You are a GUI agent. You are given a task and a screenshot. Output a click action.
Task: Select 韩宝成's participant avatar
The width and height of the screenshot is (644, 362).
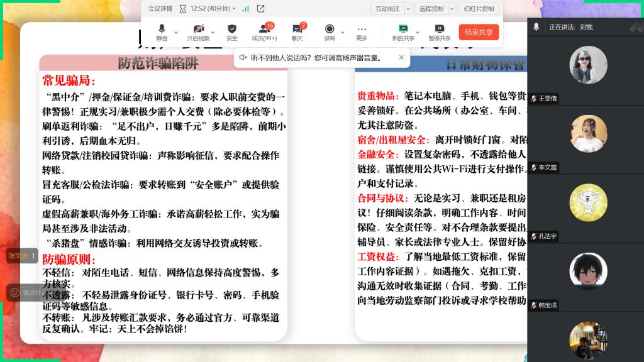(588, 271)
